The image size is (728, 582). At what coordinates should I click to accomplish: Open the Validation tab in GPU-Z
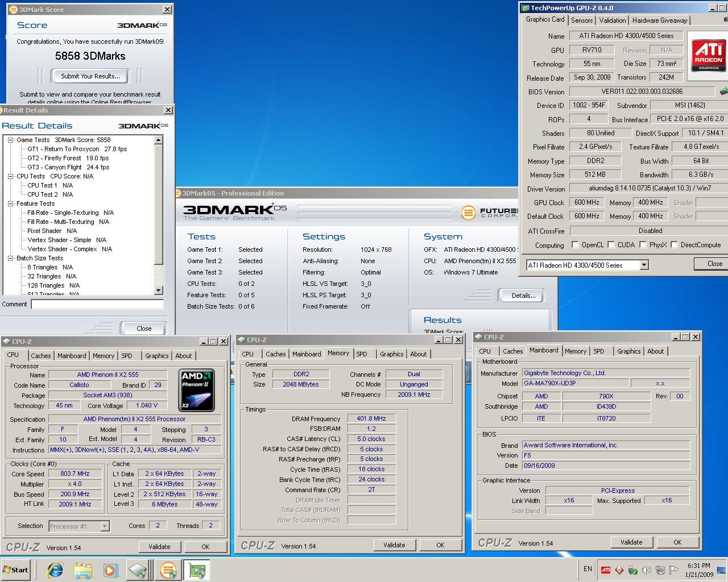click(613, 20)
